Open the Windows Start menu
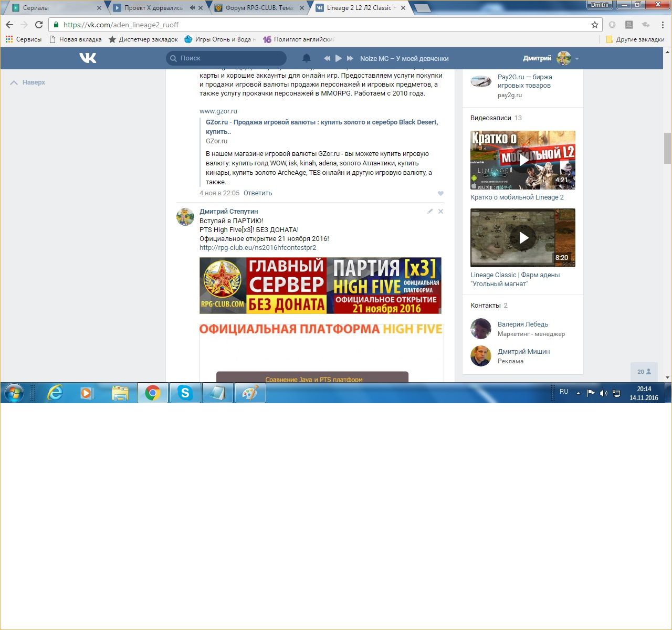672x630 pixels. coord(14,393)
